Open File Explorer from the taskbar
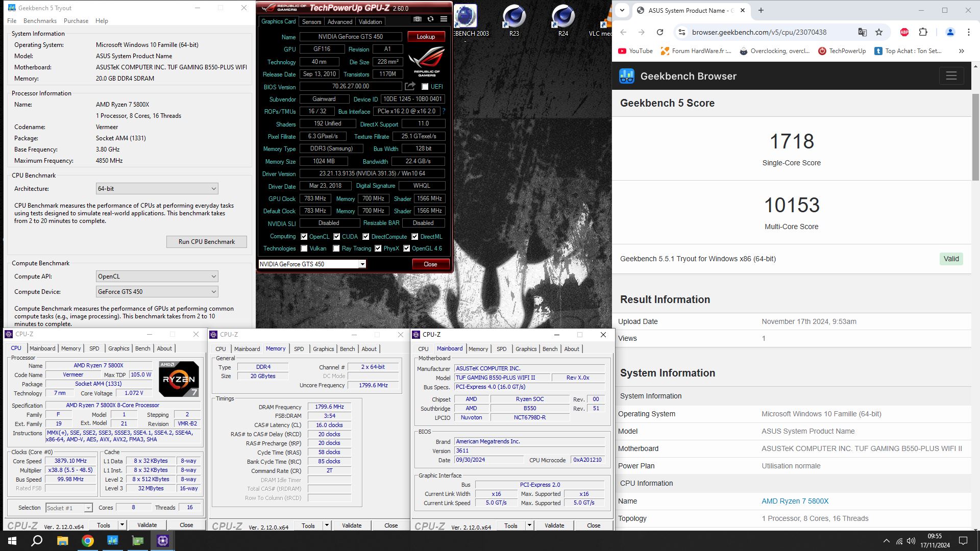Viewport: 980px width, 551px height. (62, 541)
